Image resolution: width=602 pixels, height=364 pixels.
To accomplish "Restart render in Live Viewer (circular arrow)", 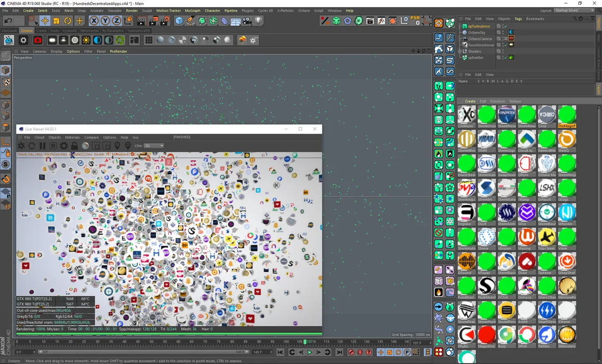I will click(32, 146).
